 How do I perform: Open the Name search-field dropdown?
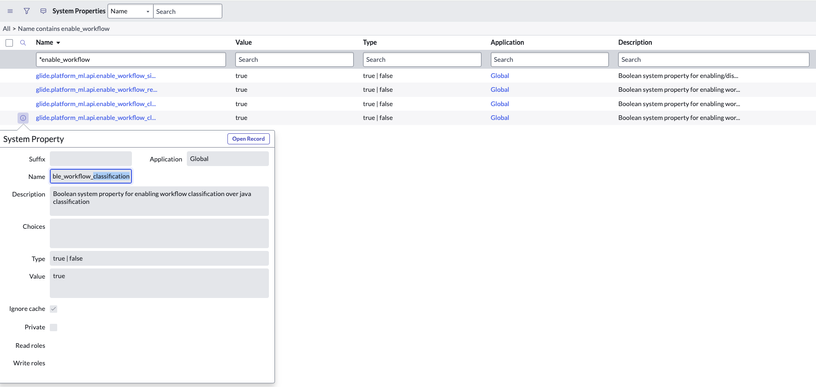(130, 11)
